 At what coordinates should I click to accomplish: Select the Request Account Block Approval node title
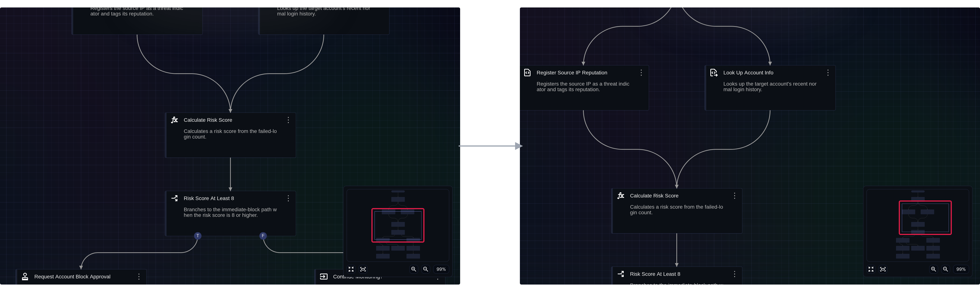[x=72, y=277]
